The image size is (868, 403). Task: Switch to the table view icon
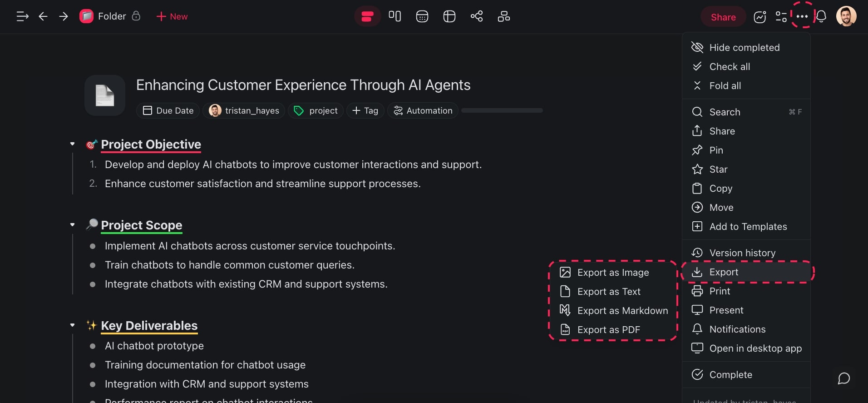coord(449,17)
